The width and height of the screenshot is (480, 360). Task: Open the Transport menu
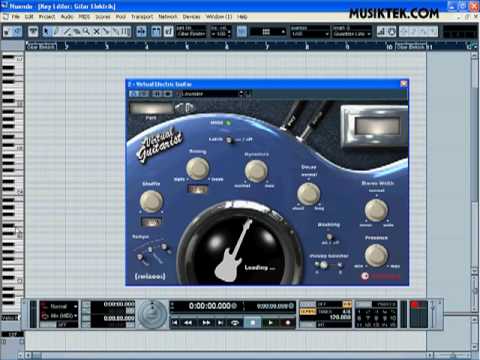coord(142,17)
